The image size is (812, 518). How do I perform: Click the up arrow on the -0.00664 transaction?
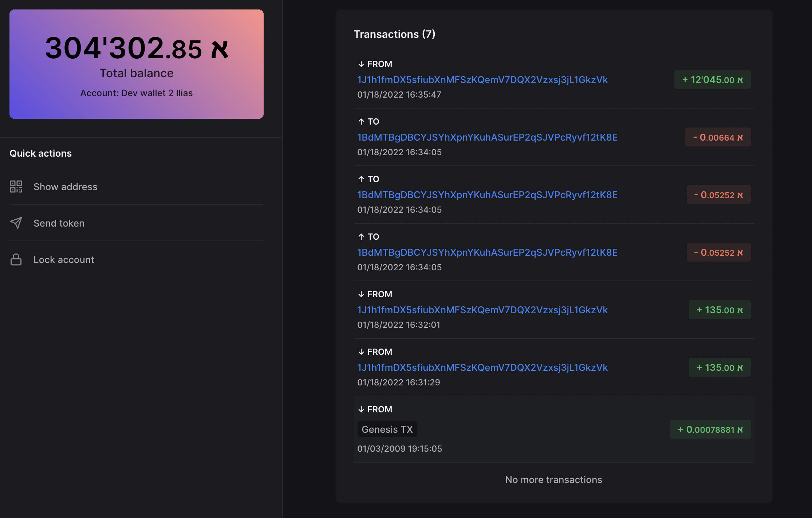tap(361, 121)
